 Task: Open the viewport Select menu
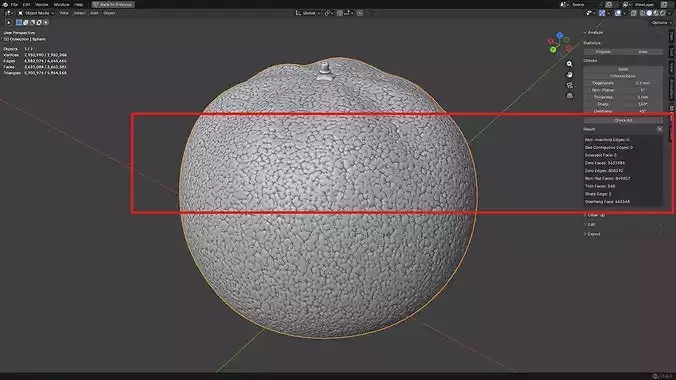click(x=79, y=13)
